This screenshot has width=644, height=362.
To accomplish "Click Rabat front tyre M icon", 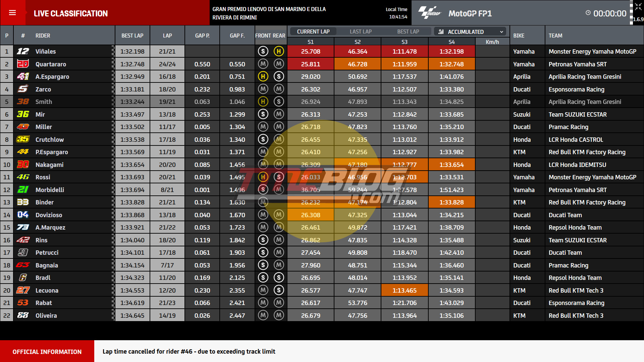I will coord(263,303).
